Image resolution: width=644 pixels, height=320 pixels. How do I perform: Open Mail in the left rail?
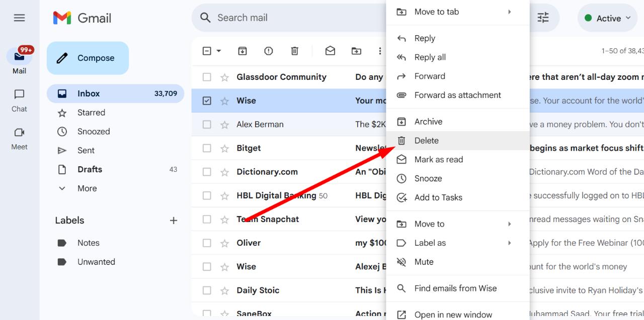(x=19, y=61)
